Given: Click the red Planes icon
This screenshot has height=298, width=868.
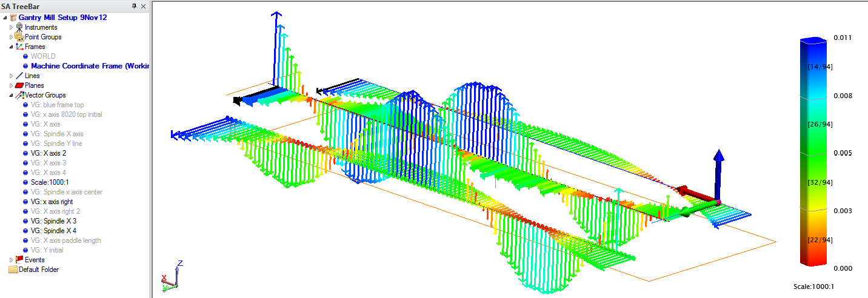Looking at the screenshot, I should (x=19, y=85).
